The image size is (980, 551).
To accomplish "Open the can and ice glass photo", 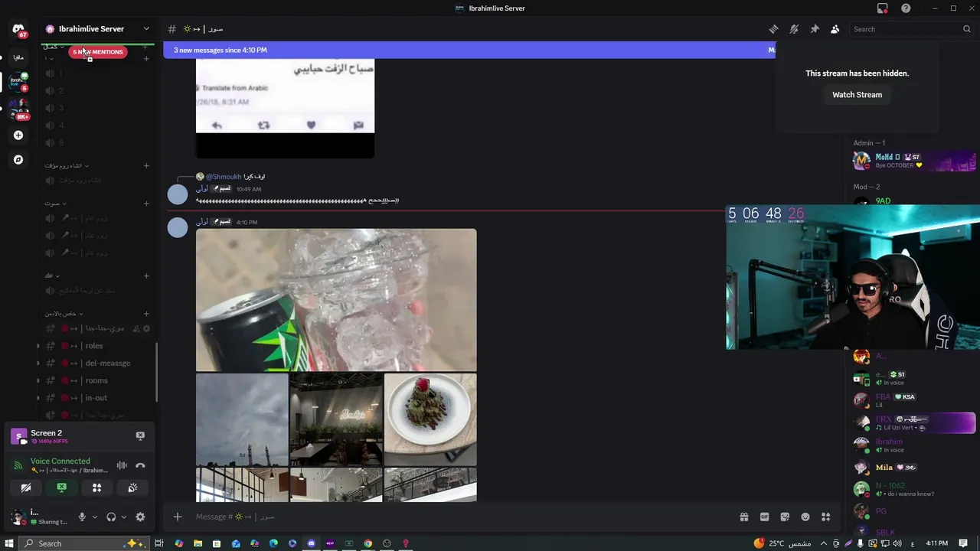I will tap(336, 300).
